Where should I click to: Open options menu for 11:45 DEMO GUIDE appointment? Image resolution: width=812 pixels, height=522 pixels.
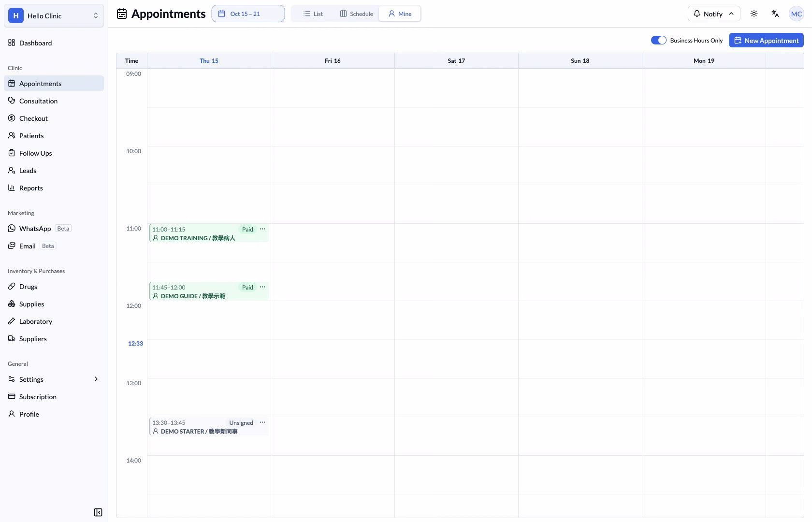click(x=262, y=287)
